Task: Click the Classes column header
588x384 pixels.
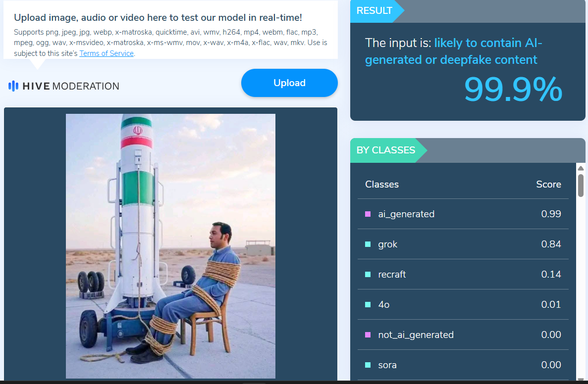Action: [381, 185]
